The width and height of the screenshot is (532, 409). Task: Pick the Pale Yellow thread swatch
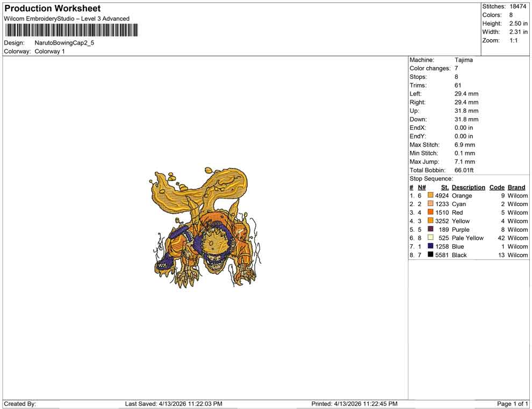(430, 238)
